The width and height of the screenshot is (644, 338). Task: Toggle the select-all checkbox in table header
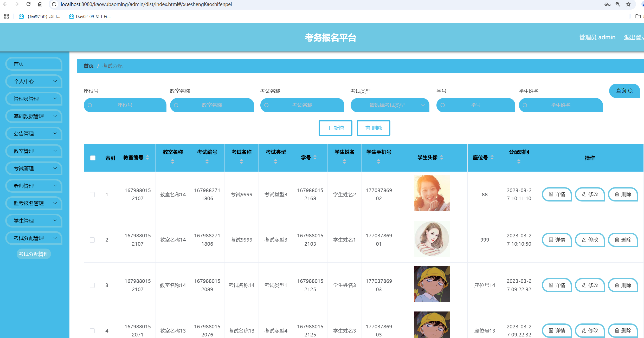coord(93,158)
